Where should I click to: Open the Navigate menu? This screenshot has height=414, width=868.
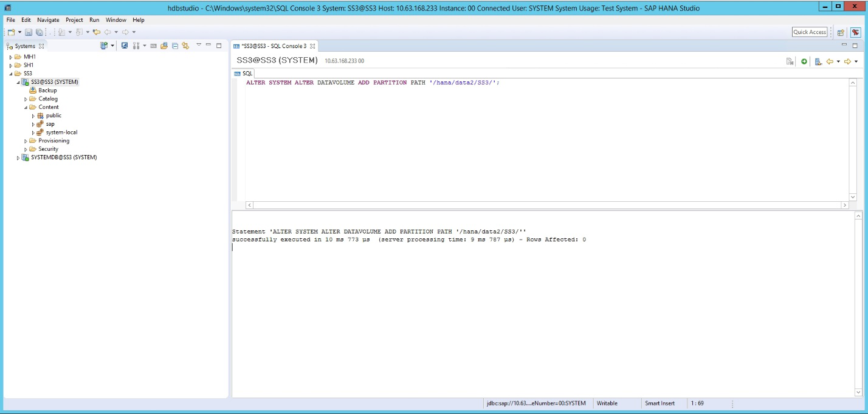click(x=48, y=20)
